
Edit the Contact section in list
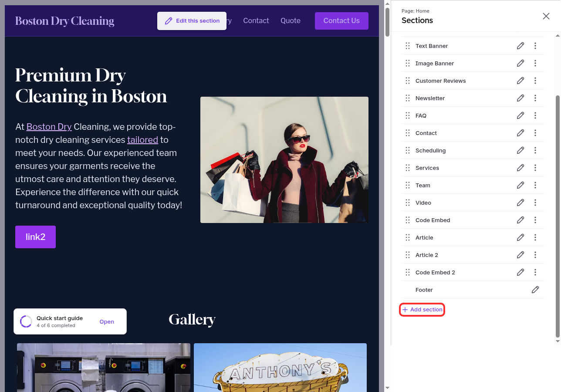tap(520, 133)
